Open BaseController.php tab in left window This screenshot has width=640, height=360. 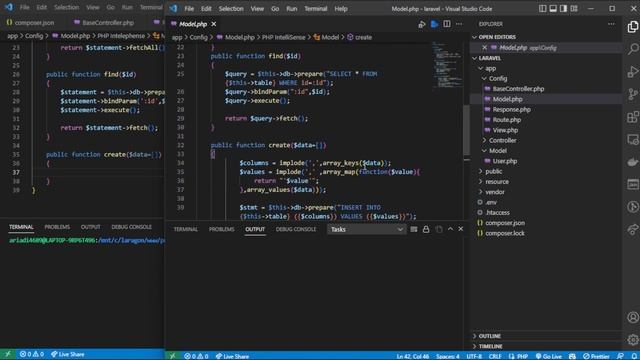(x=108, y=23)
